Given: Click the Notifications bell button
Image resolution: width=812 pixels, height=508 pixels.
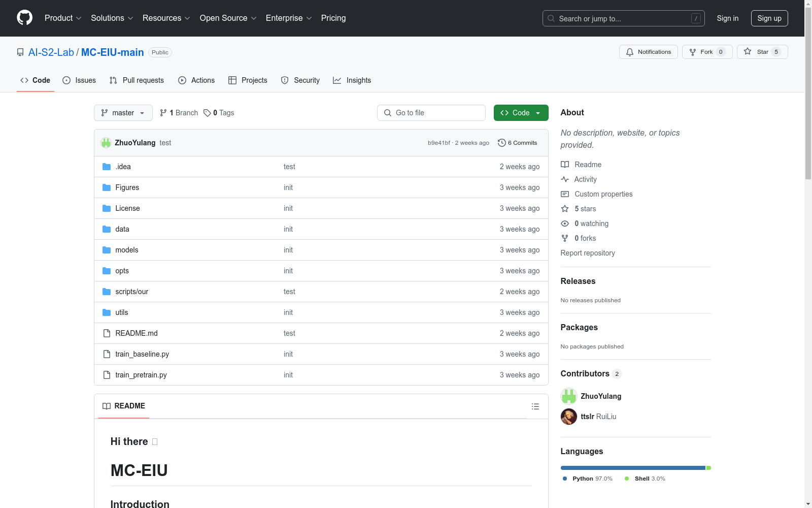Looking at the screenshot, I should (649, 52).
